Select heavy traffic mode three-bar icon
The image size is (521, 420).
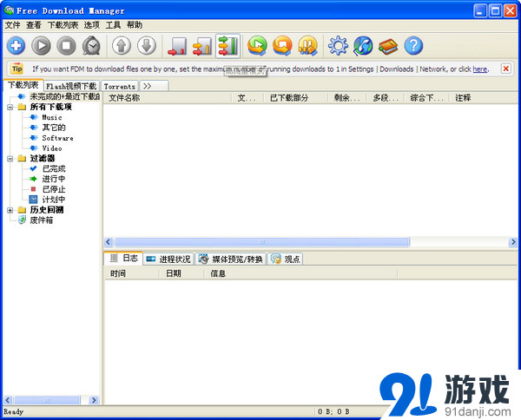click(x=228, y=46)
